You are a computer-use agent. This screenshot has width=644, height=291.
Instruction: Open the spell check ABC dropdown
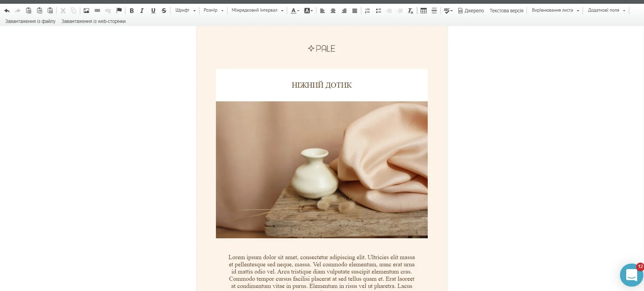448,11
